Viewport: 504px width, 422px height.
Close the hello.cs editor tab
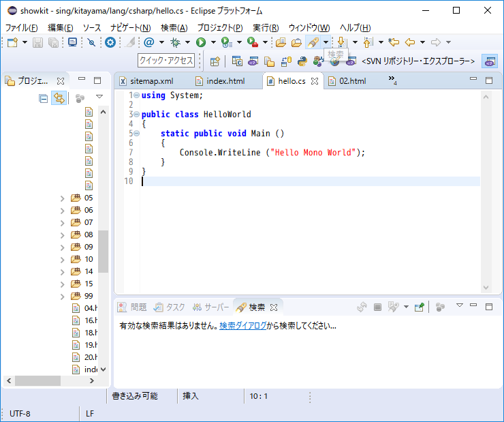tap(315, 81)
